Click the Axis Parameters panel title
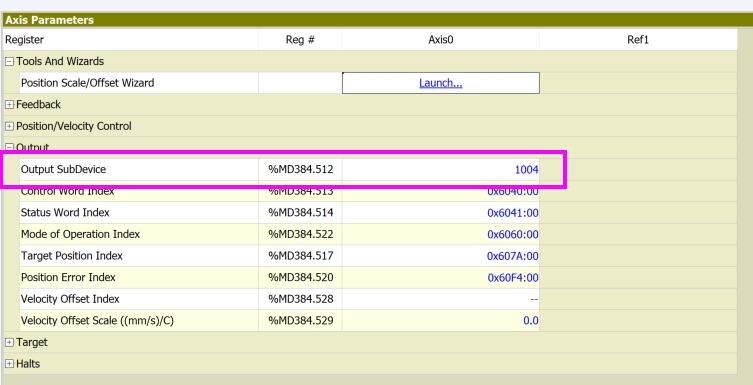Screen dimensions: 753x385 click(x=49, y=20)
